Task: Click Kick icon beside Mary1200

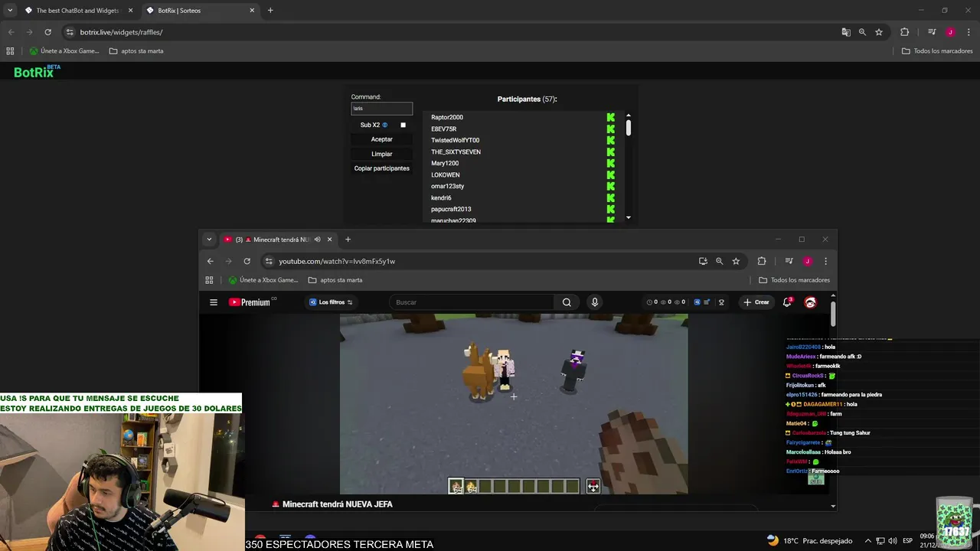Action: [611, 163]
